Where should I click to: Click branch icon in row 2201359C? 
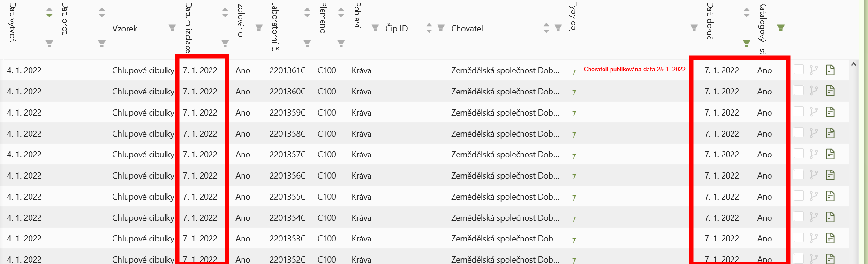814,112
